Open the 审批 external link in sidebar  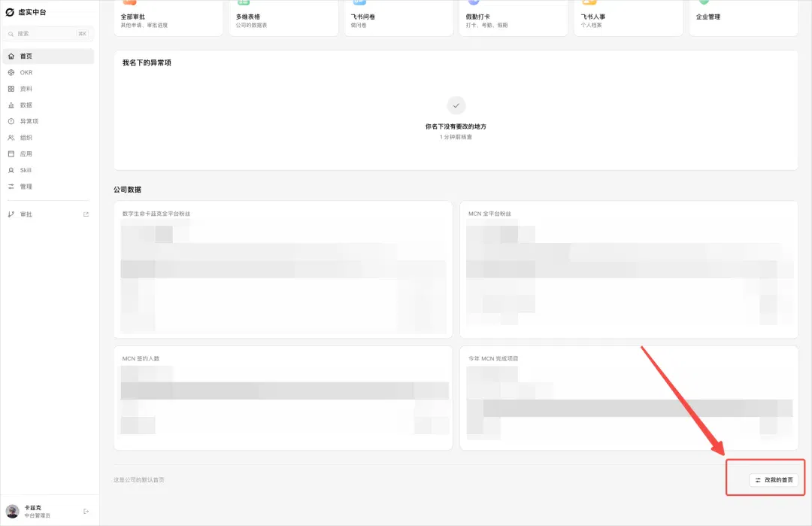click(x=48, y=214)
